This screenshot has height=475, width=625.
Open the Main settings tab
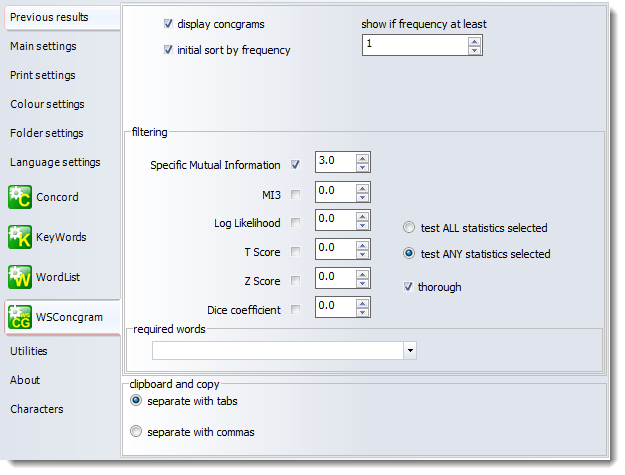[43, 46]
